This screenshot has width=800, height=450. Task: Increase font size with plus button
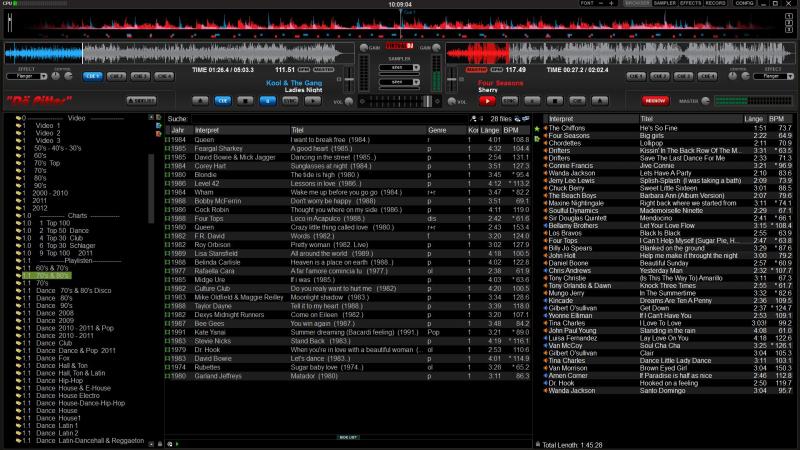611,3
